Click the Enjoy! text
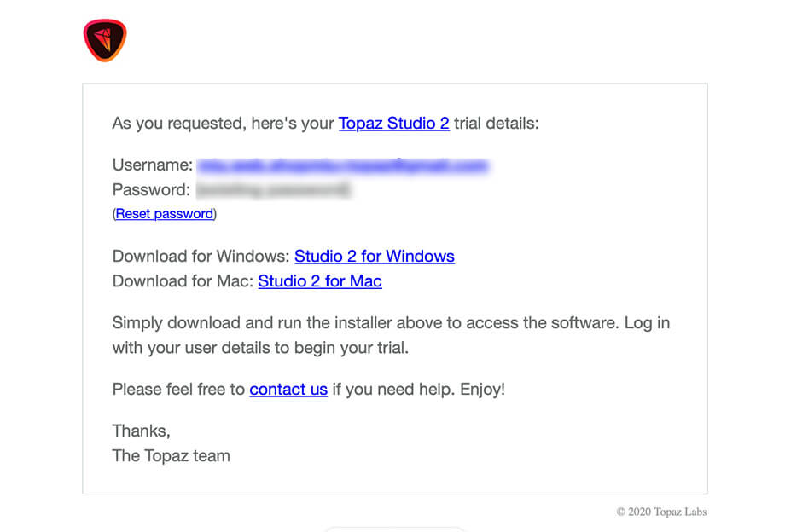Viewport: 785px width, 532px height. [x=483, y=389]
